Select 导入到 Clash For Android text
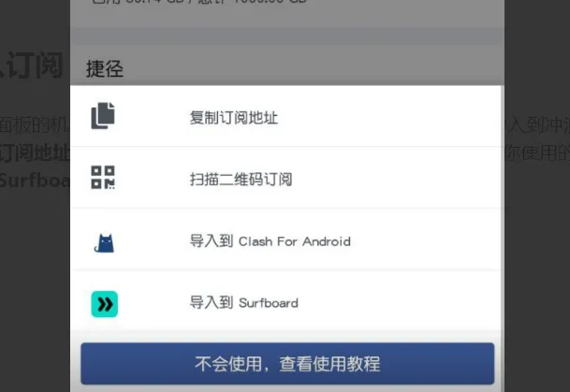The width and height of the screenshot is (570, 392). [270, 240]
